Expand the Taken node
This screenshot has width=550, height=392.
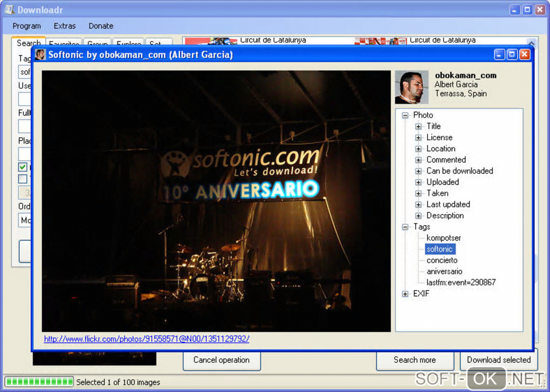(x=418, y=193)
